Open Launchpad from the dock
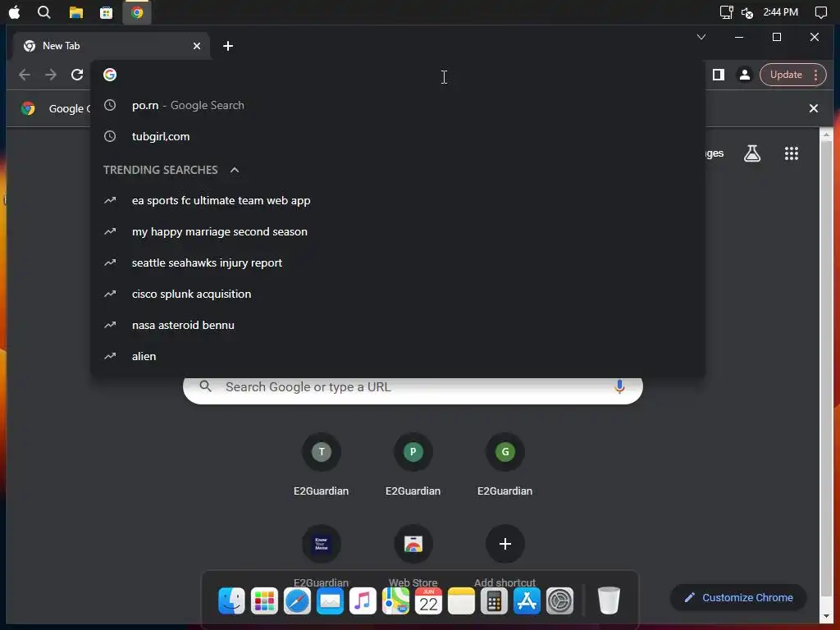The image size is (840, 630). pos(265,601)
